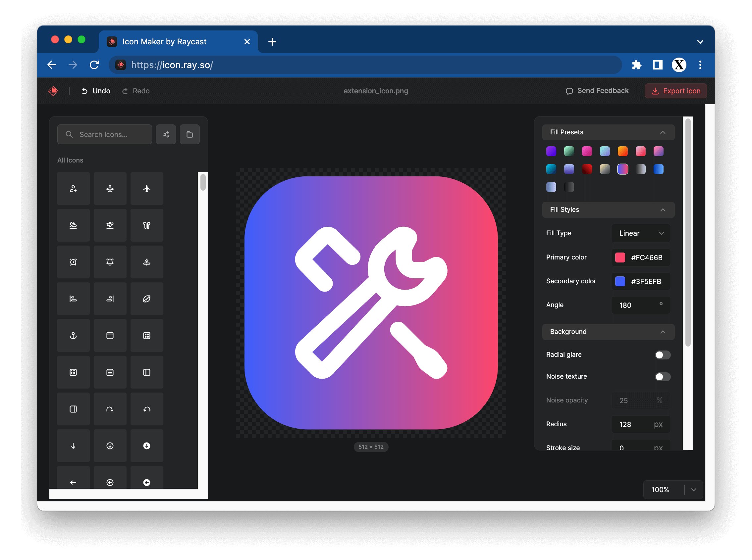Viewport: 752px width, 560px height.
Task: Select the primary color swatch #FC466B
Action: [x=620, y=257]
